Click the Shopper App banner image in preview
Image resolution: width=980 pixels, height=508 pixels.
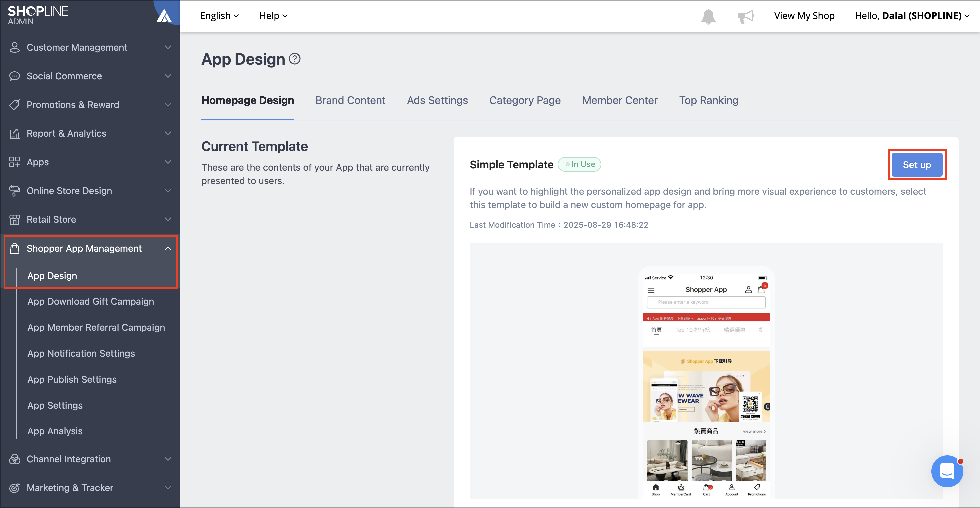pos(706,386)
